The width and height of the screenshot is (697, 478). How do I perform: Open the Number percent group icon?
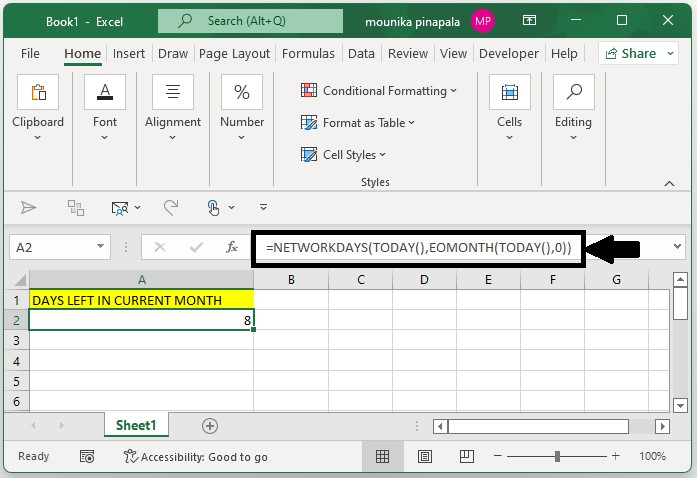tap(242, 92)
